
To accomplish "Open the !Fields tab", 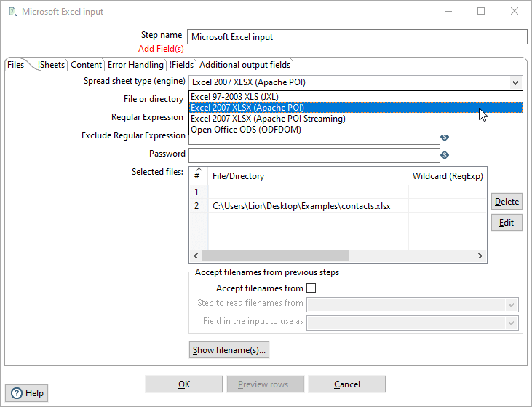I will coord(181,65).
